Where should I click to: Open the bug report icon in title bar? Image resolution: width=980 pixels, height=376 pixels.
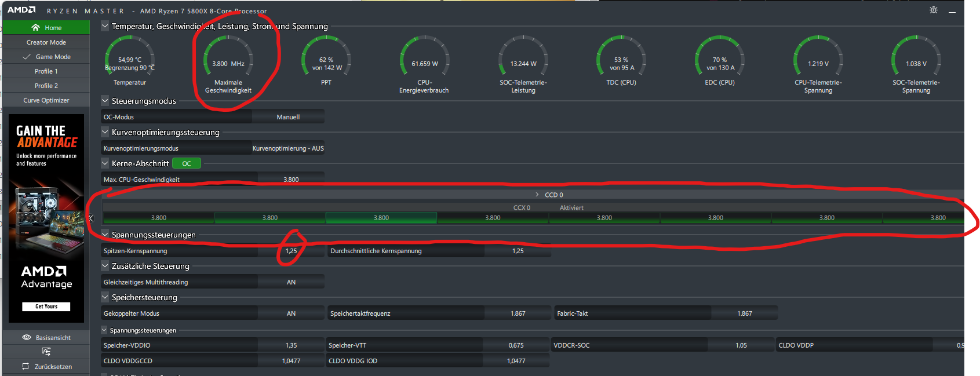(934, 10)
